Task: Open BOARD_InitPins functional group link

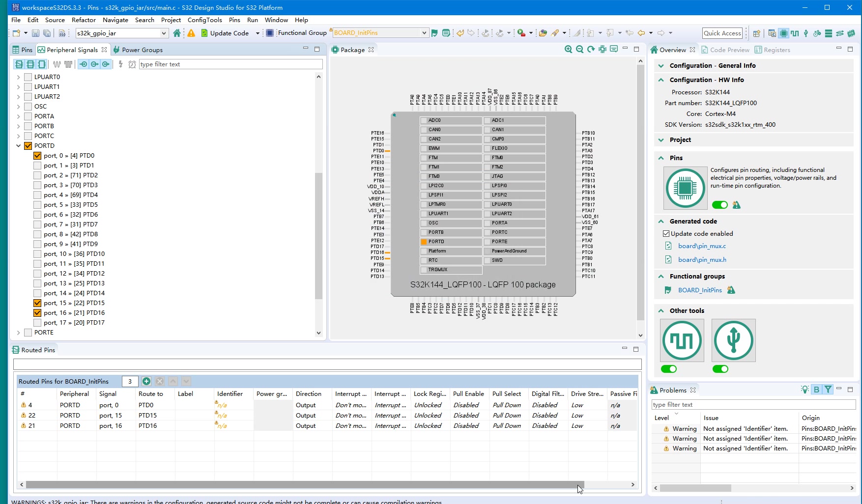Action: point(700,290)
